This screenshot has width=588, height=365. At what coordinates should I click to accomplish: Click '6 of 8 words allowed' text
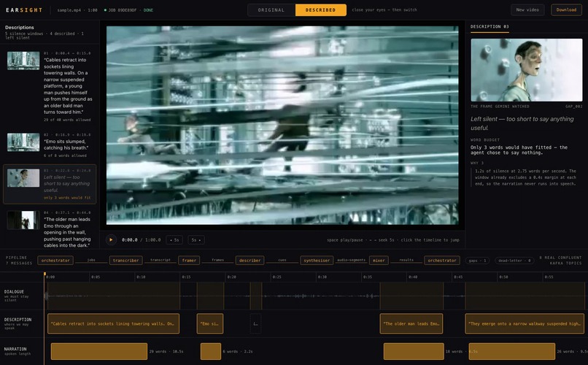65,155
